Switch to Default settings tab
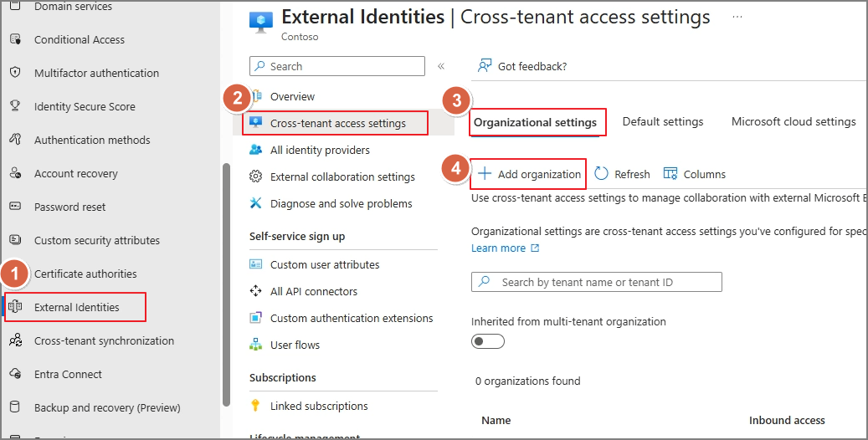The width and height of the screenshot is (868, 440). click(663, 122)
